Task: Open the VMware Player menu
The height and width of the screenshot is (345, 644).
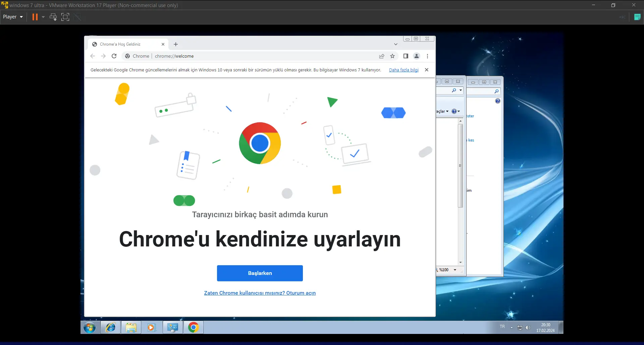Action: point(13,17)
